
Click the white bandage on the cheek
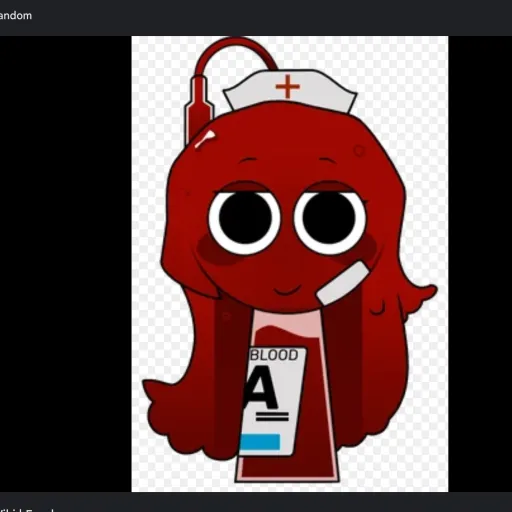pos(343,283)
